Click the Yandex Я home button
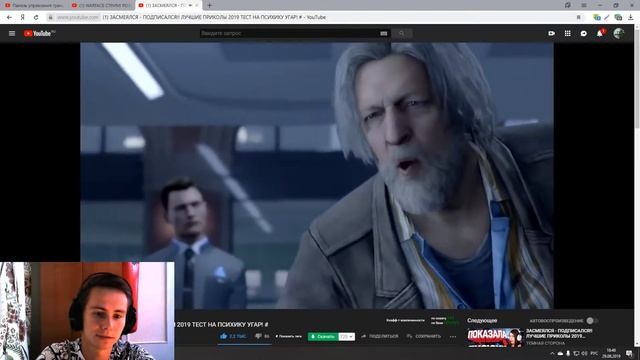The image size is (640, 360). (x=22, y=17)
